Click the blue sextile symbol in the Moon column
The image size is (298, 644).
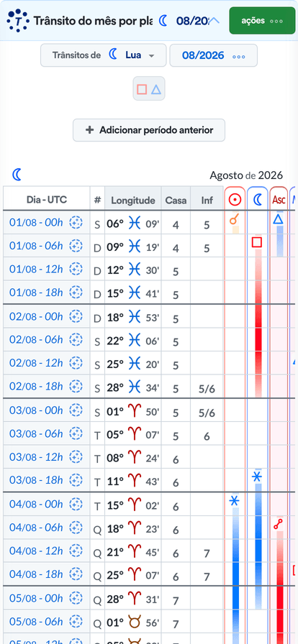click(x=257, y=477)
